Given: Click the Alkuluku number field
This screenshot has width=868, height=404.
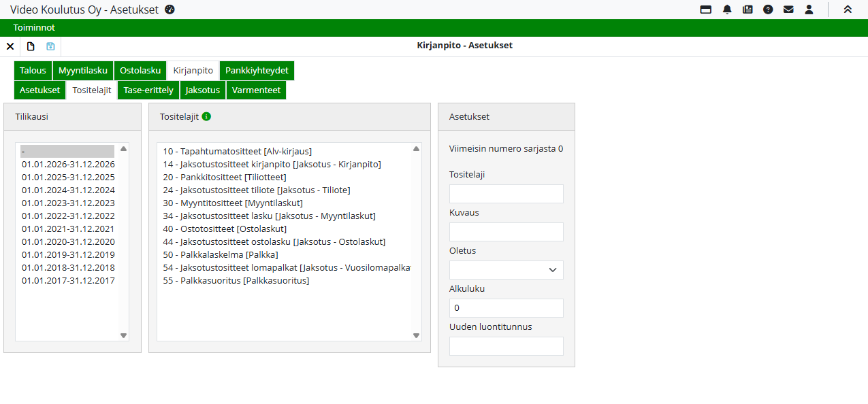Looking at the screenshot, I should click(506, 308).
